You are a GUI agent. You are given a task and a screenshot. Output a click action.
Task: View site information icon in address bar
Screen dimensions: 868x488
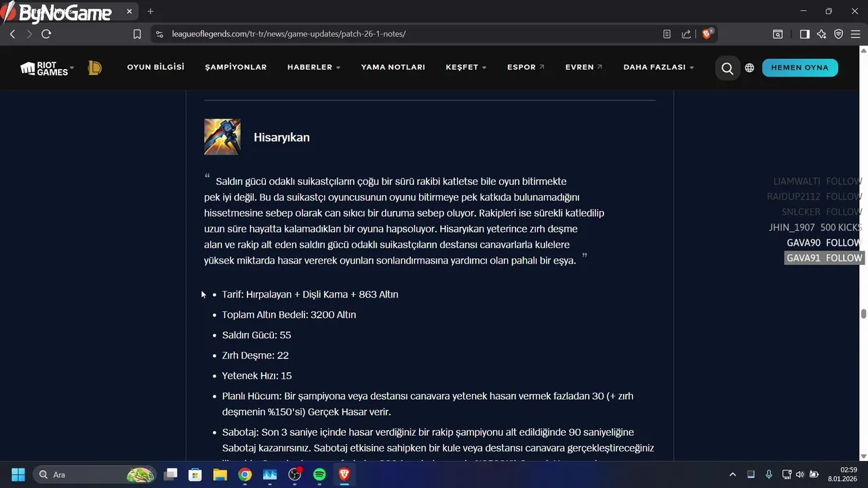[x=159, y=34]
